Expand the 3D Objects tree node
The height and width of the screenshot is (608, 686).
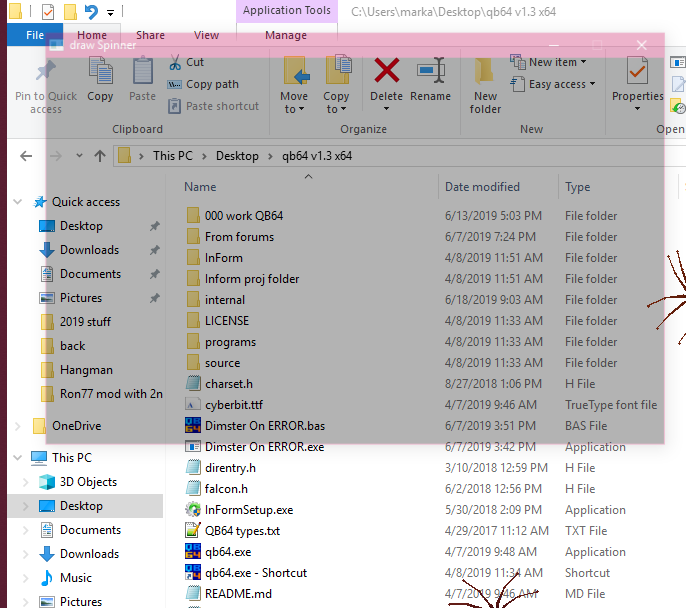pos(18,482)
